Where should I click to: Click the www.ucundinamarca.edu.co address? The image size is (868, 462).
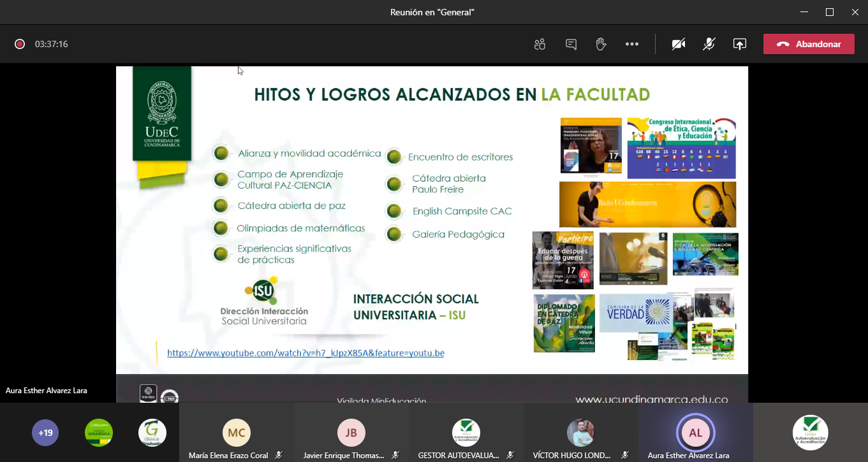click(651, 400)
